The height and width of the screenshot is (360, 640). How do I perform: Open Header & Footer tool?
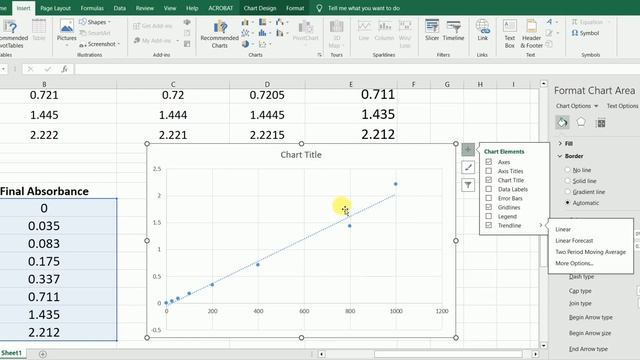[x=531, y=33]
